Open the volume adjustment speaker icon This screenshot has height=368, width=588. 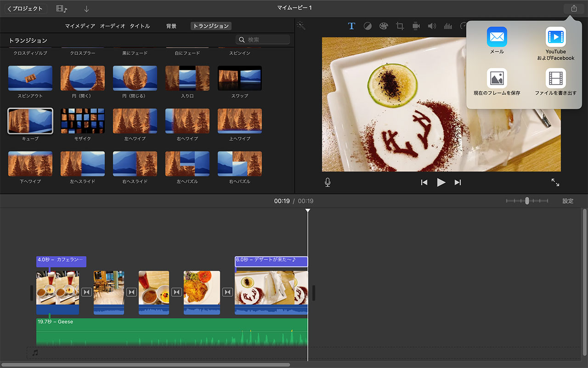coord(432,26)
